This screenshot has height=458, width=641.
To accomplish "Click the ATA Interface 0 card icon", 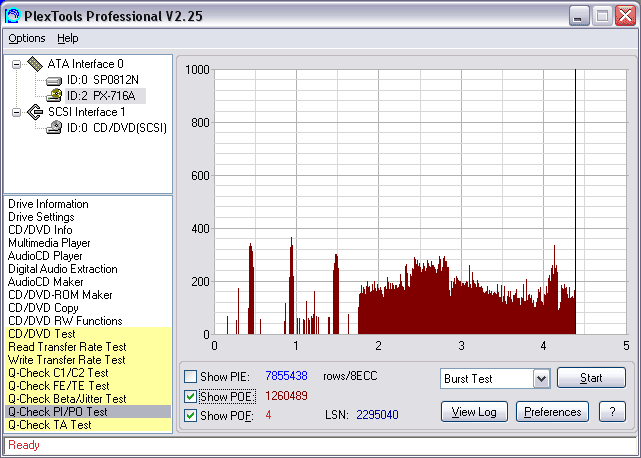I will click(x=35, y=64).
